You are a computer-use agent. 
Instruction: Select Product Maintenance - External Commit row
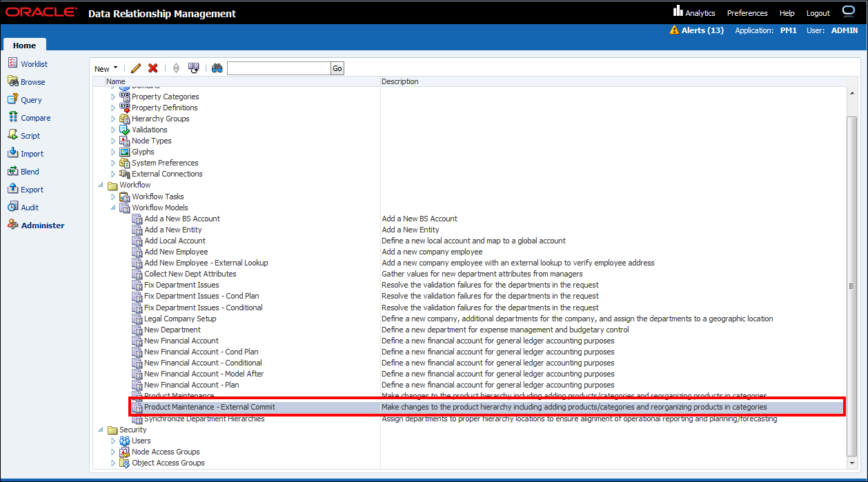487,407
